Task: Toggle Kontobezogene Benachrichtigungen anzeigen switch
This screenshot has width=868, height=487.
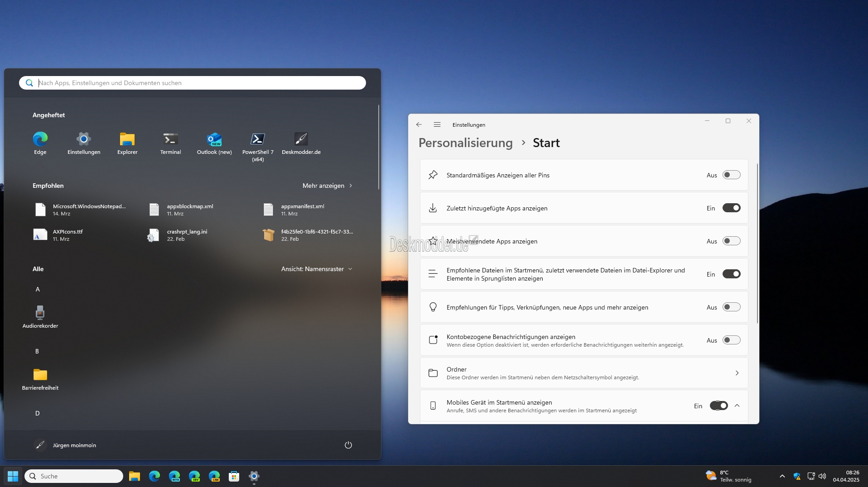Action: point(732,340)
